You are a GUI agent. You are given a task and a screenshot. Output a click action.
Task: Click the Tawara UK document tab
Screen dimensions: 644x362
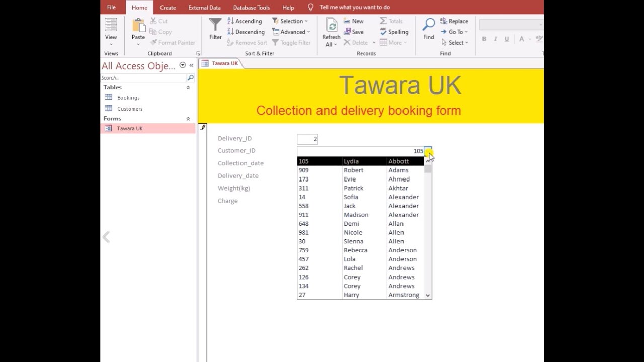click(x=220, y=63)
